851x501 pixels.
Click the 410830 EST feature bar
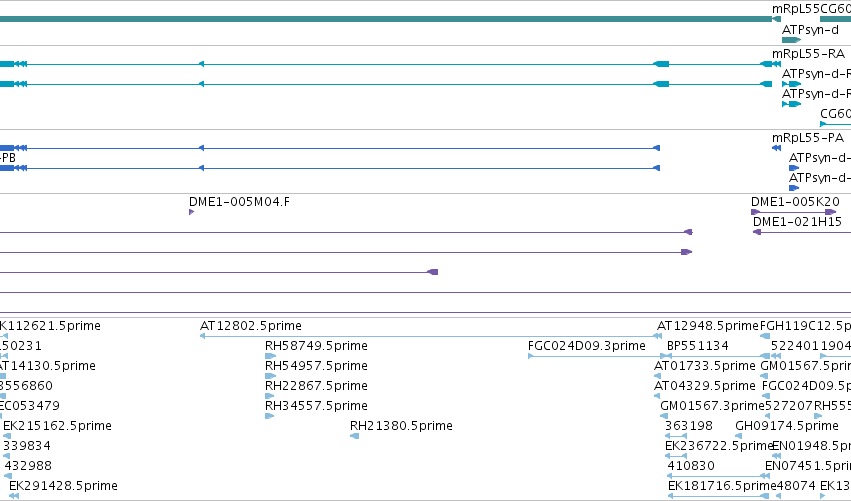pos(718,476)
